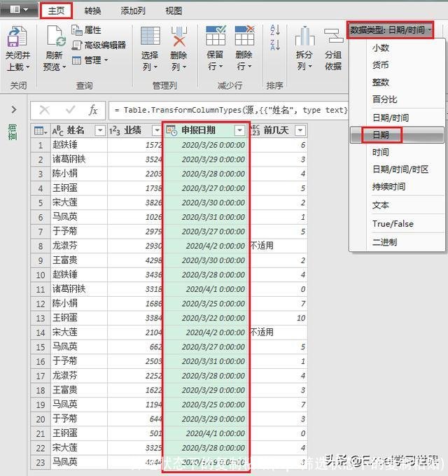
Task: Click the 保留行 keep rows icon
Action: point(216,36)
